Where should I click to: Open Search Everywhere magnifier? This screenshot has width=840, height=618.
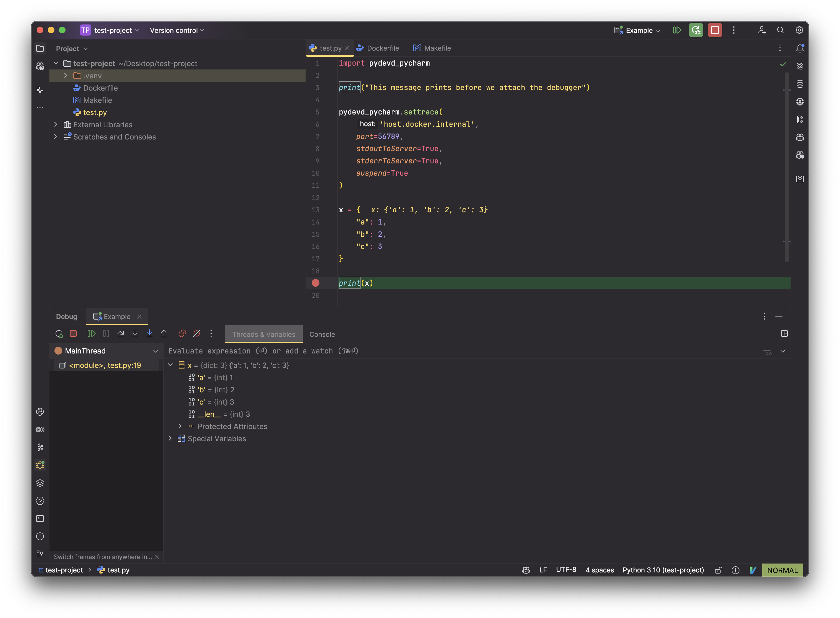click(780, 30)
